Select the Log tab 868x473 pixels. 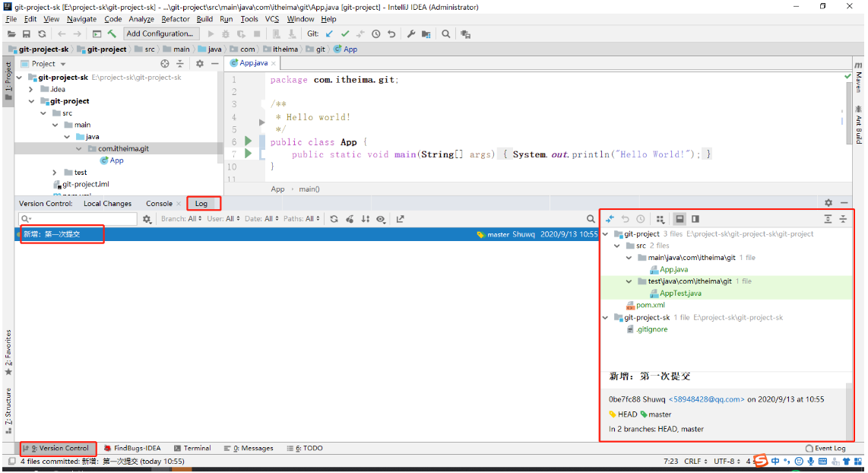[x=201, y=203]
